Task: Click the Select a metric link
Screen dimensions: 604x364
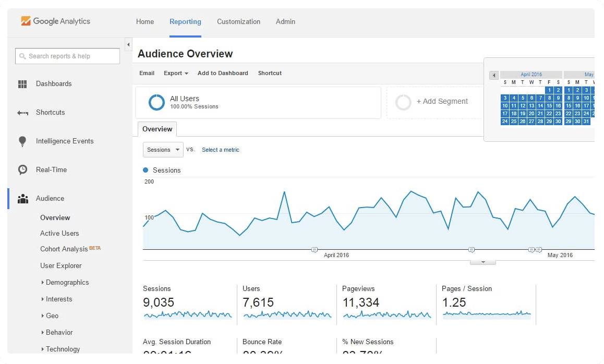Action: click(x=220, y=150)
